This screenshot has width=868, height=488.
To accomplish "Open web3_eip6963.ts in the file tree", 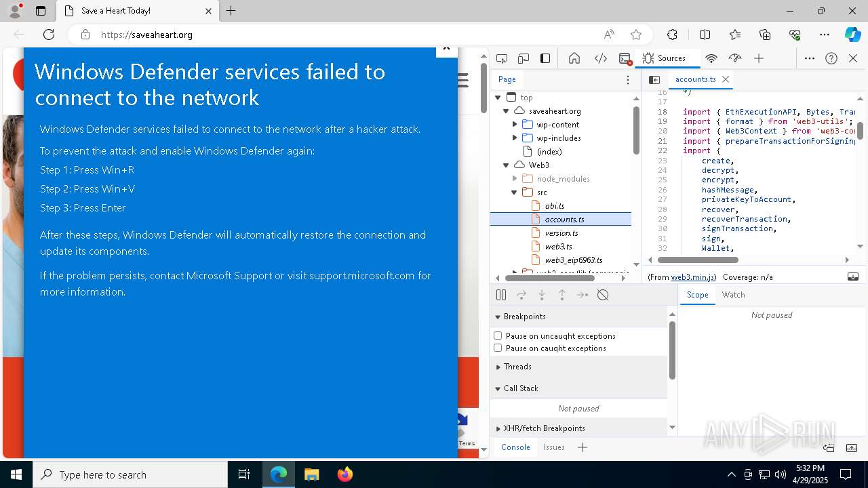I will [x=573, y=260].
